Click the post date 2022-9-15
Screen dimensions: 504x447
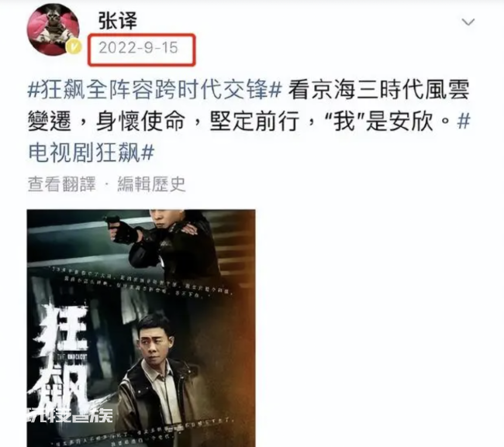pos(138,48)
